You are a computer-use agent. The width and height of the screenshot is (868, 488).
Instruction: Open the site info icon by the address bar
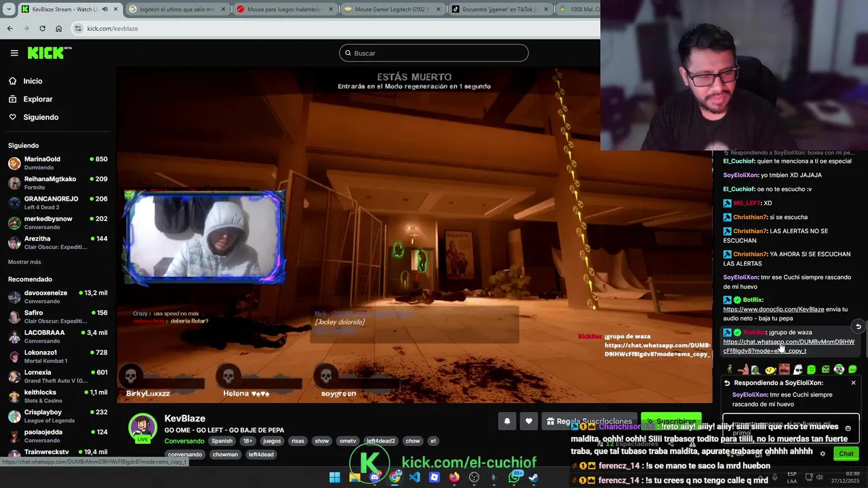(78, 28)
